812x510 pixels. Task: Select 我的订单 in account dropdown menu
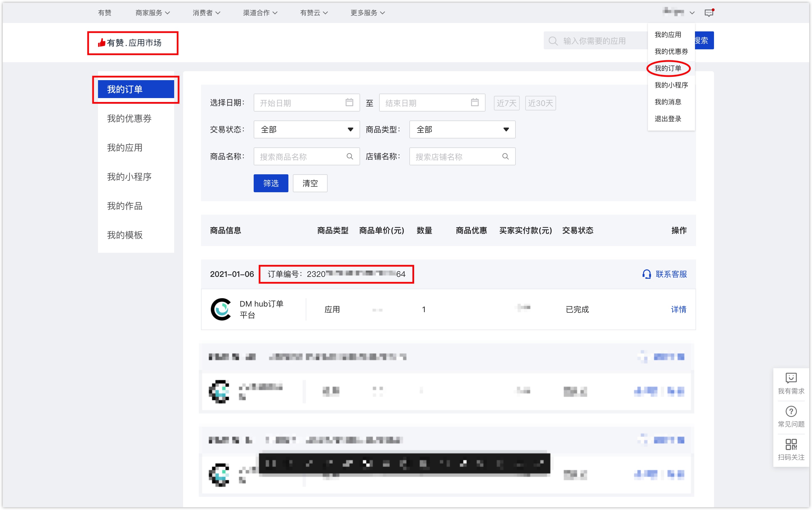[x=668, y=68]
